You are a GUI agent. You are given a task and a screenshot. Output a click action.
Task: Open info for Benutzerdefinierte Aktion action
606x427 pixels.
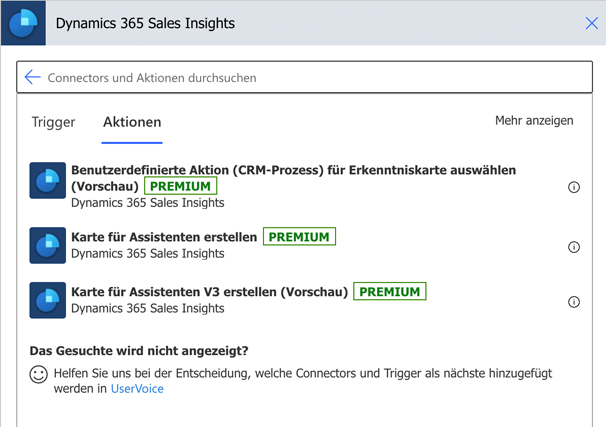pyautogui.click(x=574, y=187)
